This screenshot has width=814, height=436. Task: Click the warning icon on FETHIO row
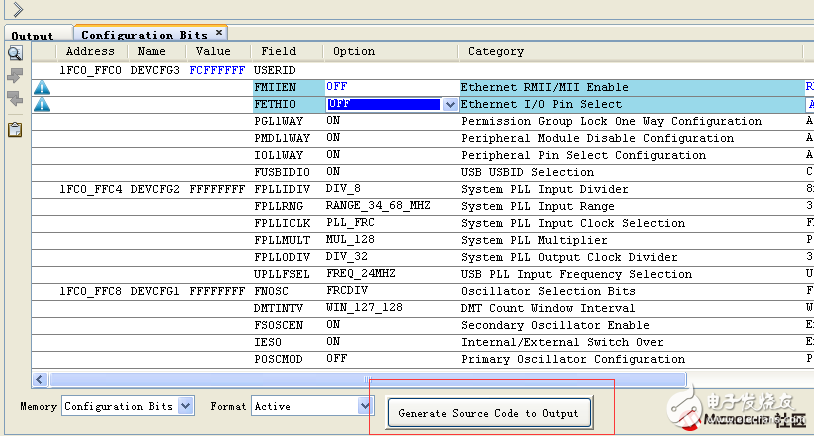click(42, 105)
